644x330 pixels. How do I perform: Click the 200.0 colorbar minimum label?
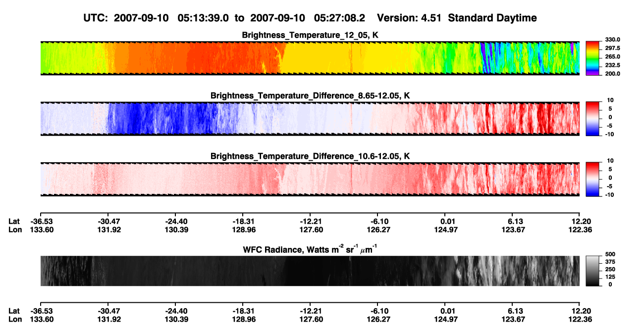point(612,74)
